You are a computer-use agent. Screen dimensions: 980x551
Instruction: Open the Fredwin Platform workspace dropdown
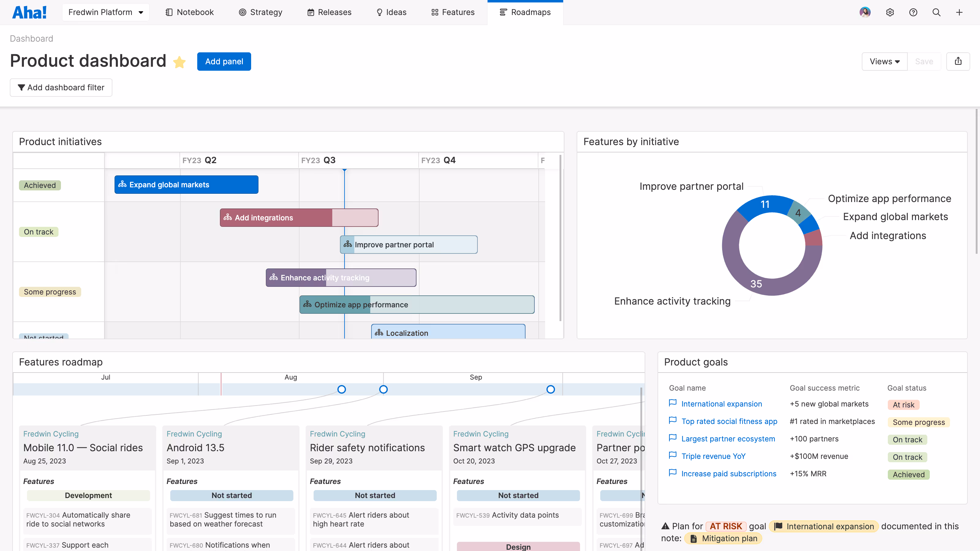pyautogui.click(x=105, y=12)
